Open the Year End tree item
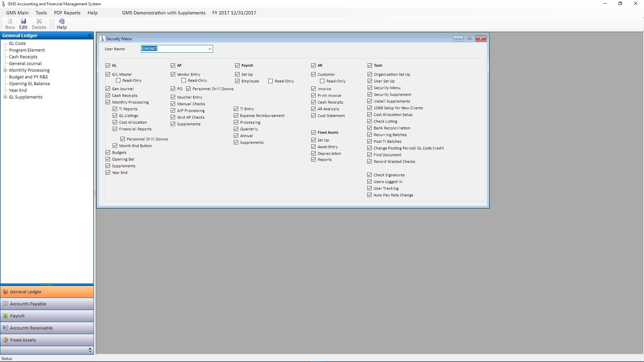The image size is (644, 362). pyautogui.click(x=18, y=90)
